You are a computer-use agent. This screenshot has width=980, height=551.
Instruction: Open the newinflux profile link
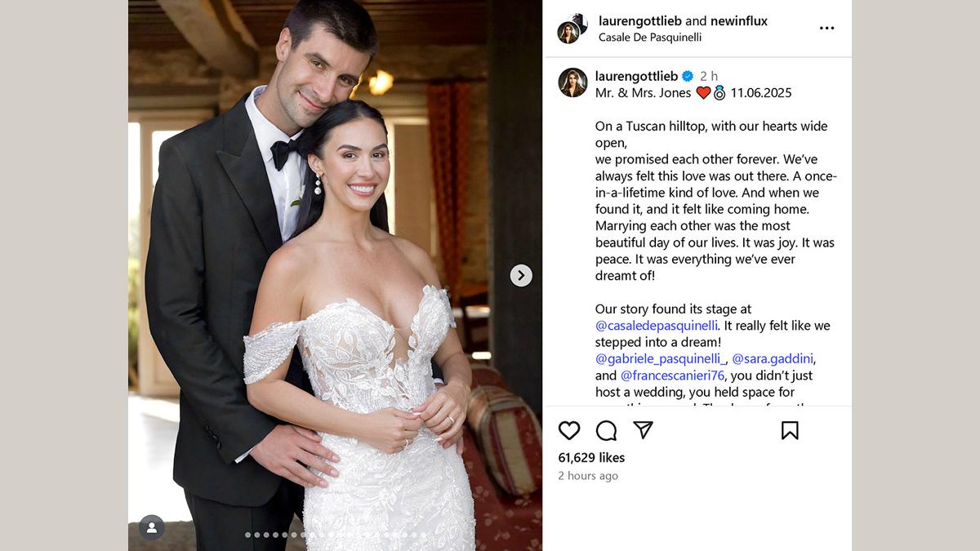tap(739, 21)
